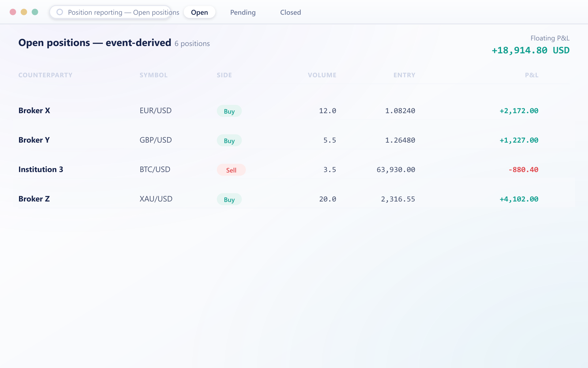Click the Buy badge on Broker Z row
This screenshot has height=368, width=588.
click(229, 199)
